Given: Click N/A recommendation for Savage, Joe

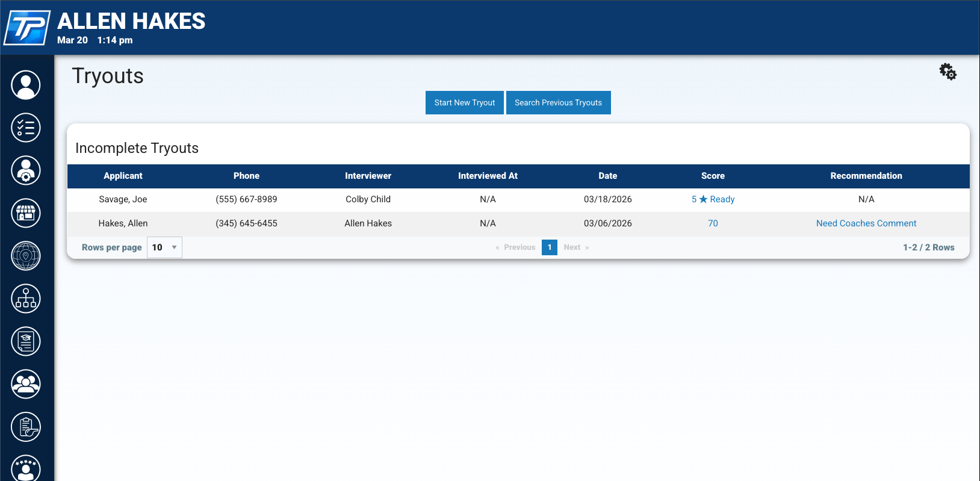Looking at the screenshot, I should (x=866, y=199).
